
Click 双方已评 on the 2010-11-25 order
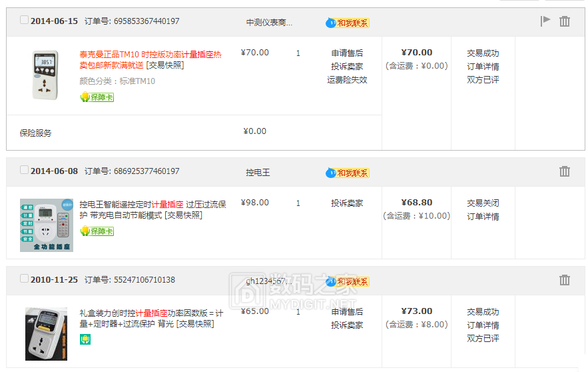483,339
